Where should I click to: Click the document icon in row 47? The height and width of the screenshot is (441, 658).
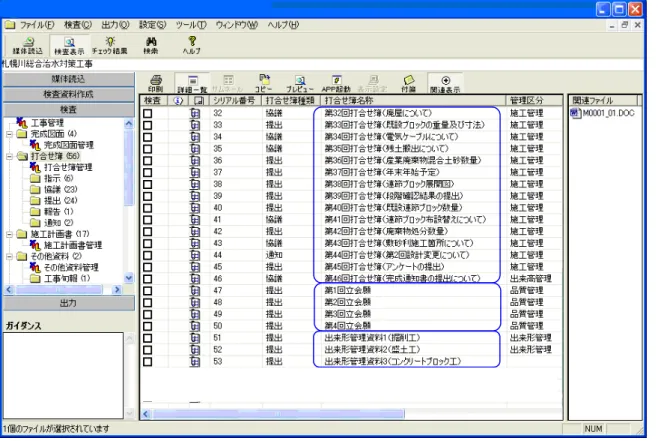click(x=195, y=290)
